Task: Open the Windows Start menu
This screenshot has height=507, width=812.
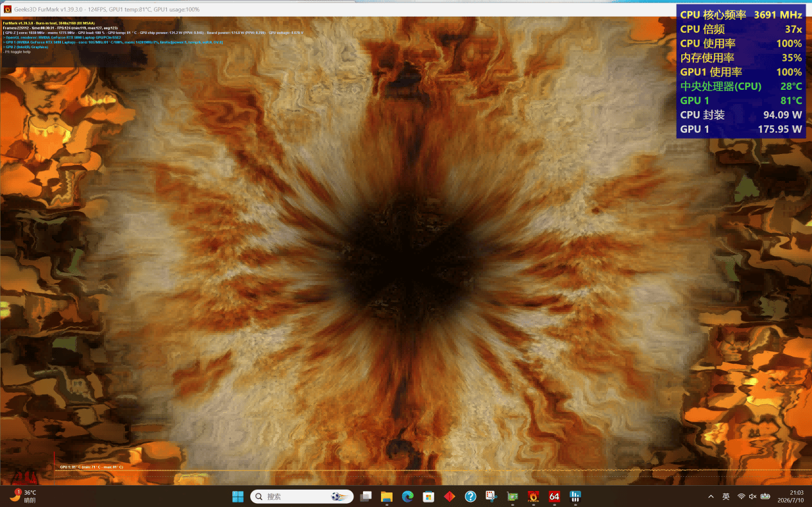Action: click(x=238, y=497)
